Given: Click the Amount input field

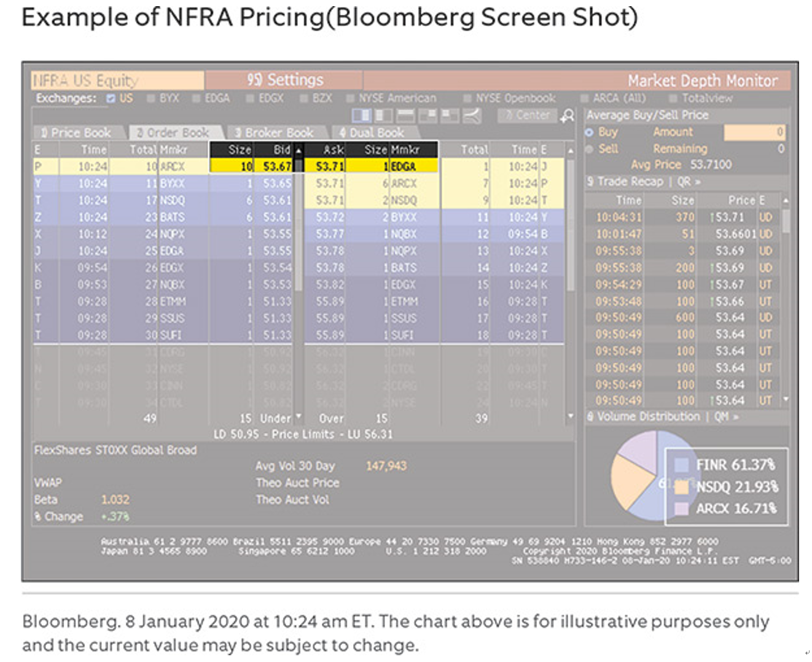Looking at the screenshot, I should 754,132.
